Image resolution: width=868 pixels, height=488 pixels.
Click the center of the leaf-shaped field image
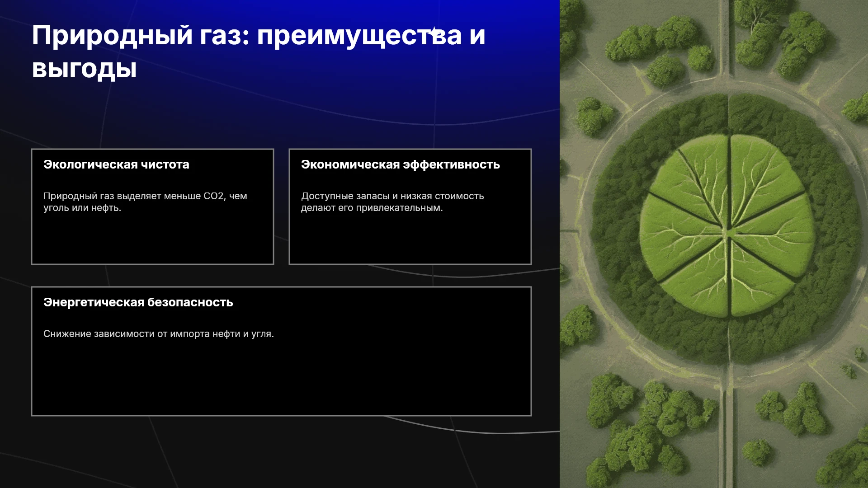pos(728,226)
